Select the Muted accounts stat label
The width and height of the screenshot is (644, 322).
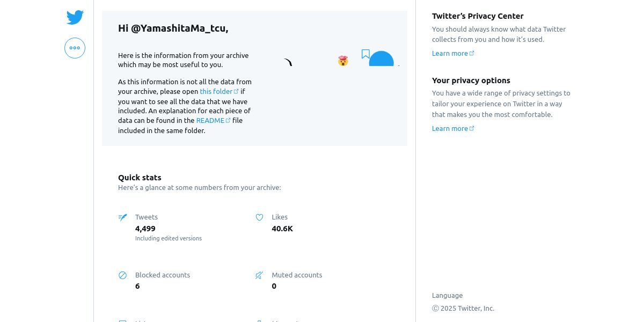coord(297,275)
